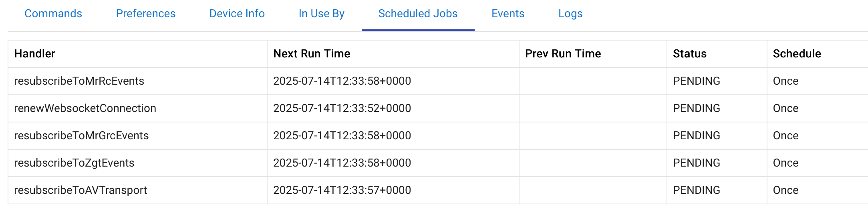Click the Schedule column header
The image size is (868, 222).
(x=797, y=54)
